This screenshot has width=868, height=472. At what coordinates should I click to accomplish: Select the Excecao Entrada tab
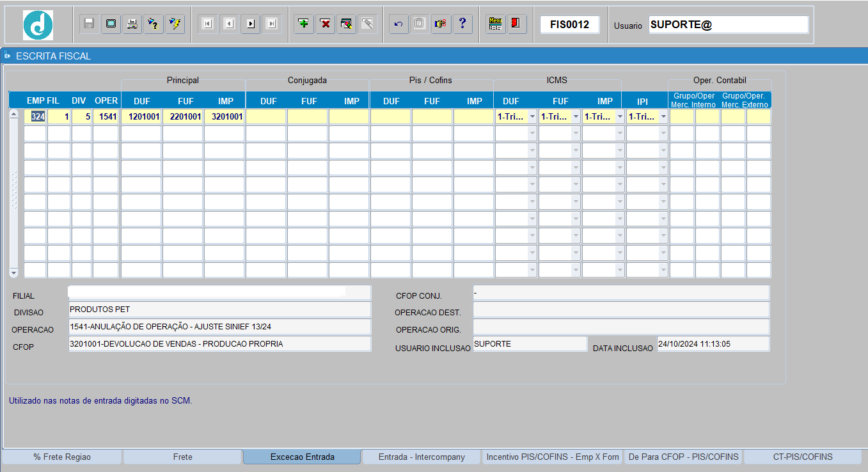point(302,457)
